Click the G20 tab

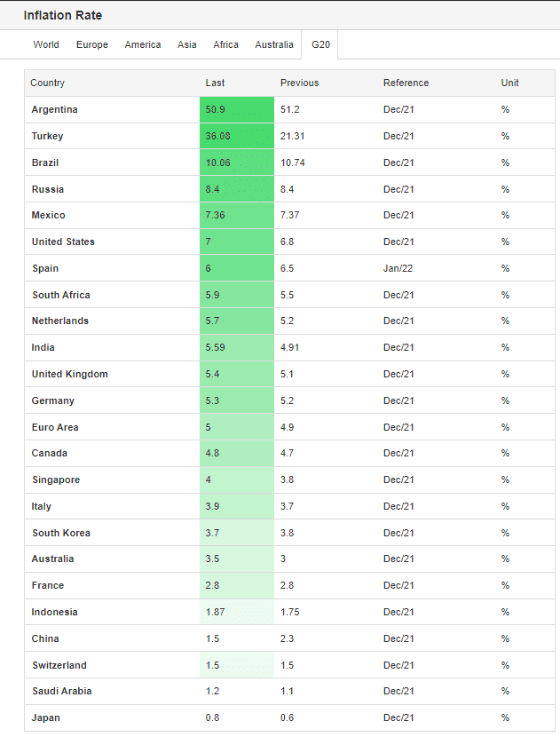coord(320,44)
